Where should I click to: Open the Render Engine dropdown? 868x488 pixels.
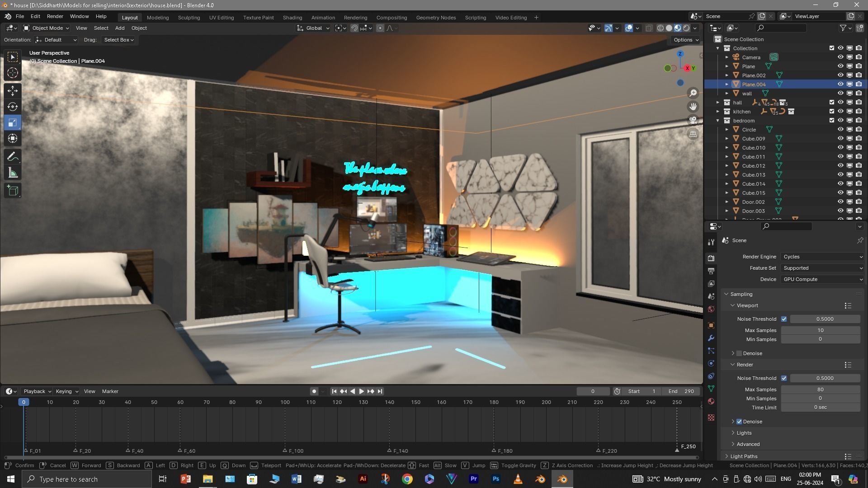822,257
